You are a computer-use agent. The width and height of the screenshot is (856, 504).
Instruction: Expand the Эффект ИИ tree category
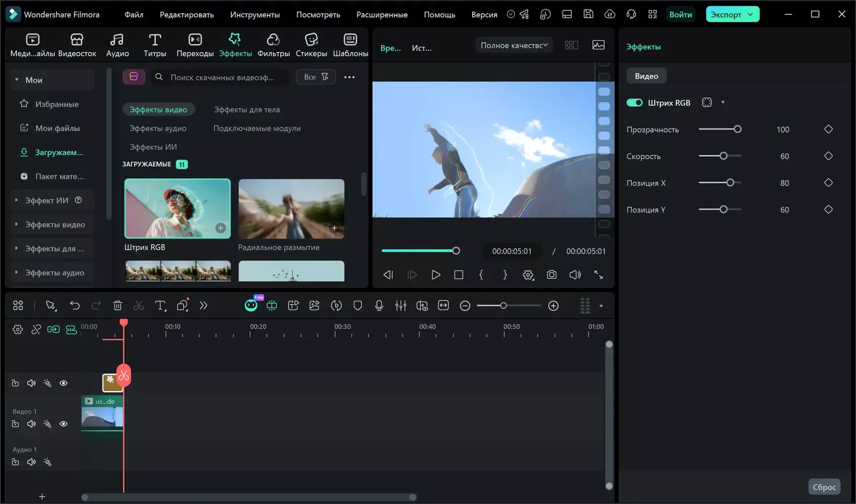coord(16,200)
